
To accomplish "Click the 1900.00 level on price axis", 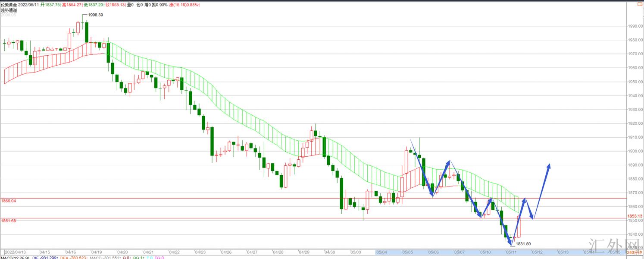I will pyautogui.click(x=635, y=151).
